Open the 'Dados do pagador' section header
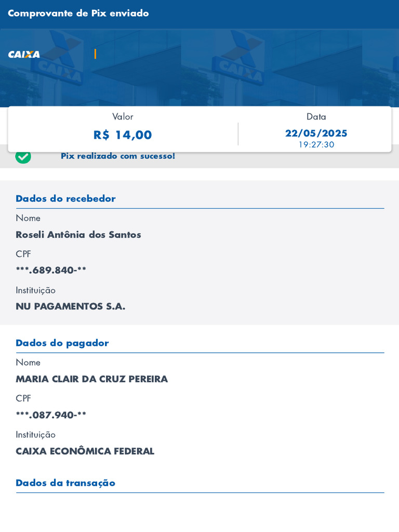 coord(62,343)
